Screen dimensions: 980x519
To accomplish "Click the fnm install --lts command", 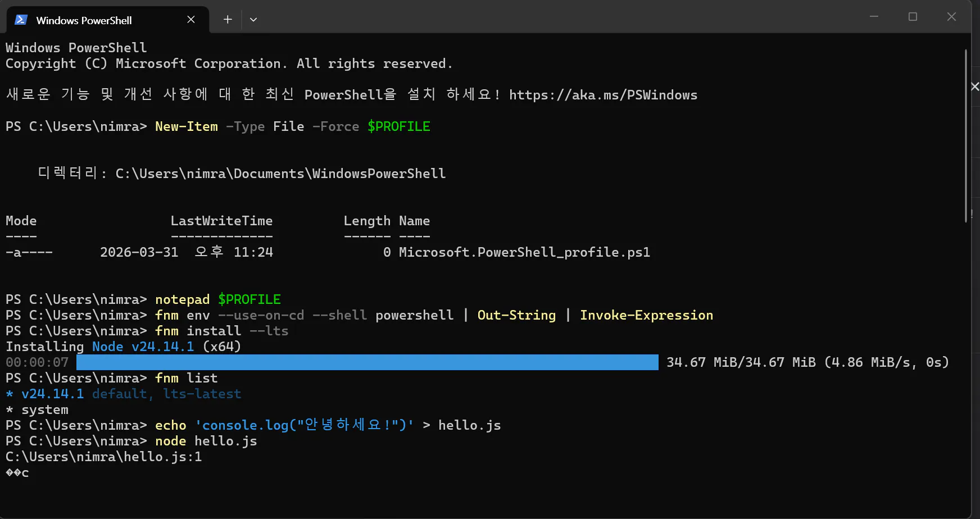I will click(221, 331).
